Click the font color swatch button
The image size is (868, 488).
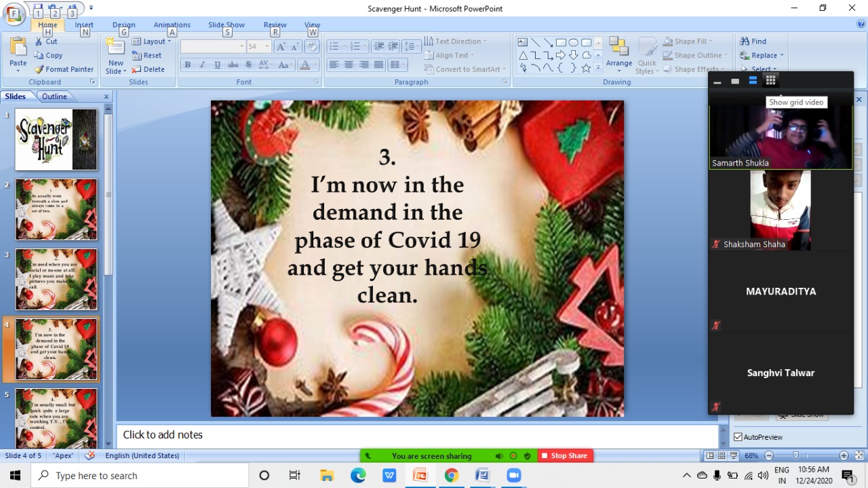304,65
